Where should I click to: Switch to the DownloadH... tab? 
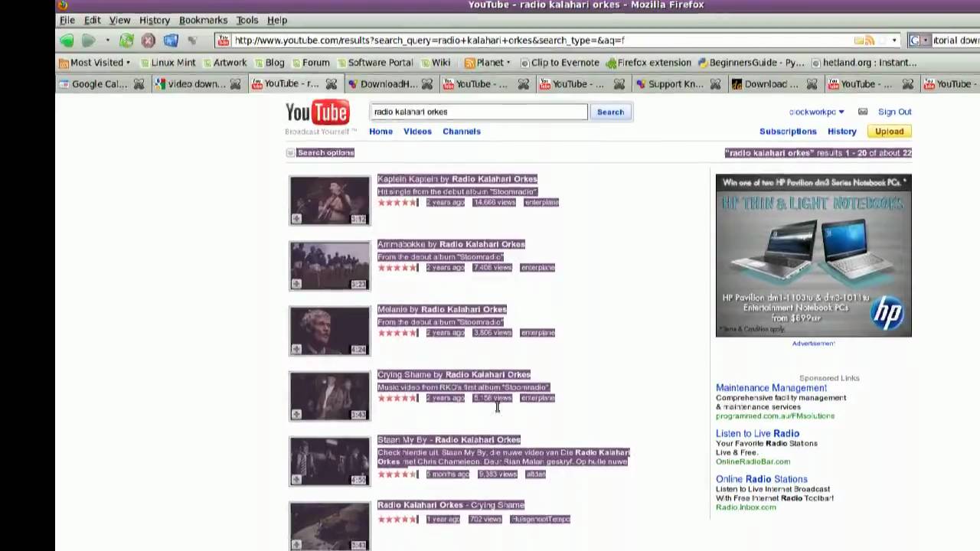[x=382, y=84]
